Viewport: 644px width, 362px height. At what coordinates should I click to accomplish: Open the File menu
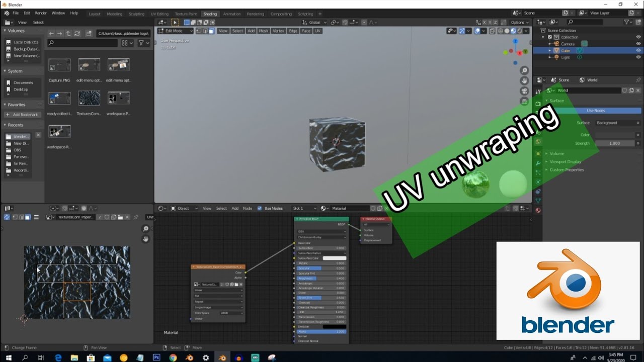(x=16, y=13)
